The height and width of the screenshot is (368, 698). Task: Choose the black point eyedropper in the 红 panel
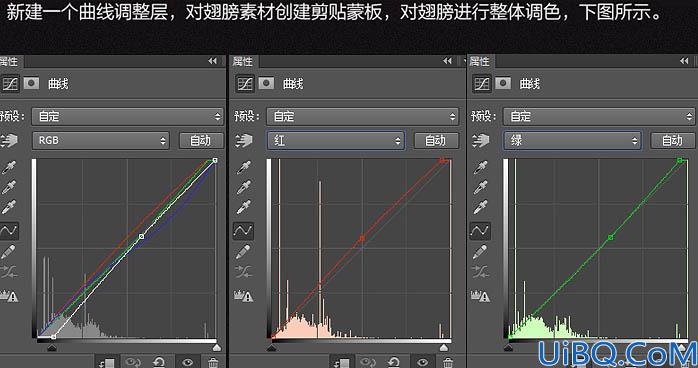(x=243, y=168)
